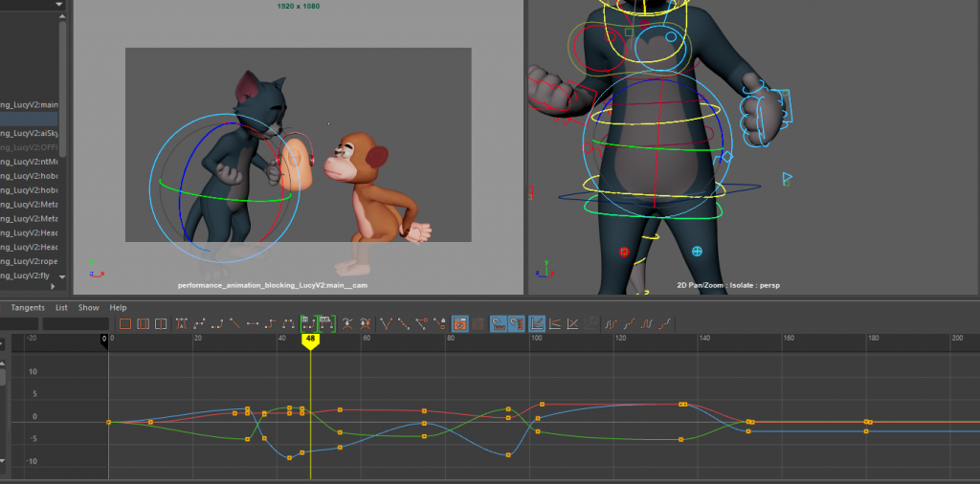Image resolution: width=980 pixels, height=484 pixels.
Task: Select the lowest keyframe on blue curve
Action: (289, 458)
